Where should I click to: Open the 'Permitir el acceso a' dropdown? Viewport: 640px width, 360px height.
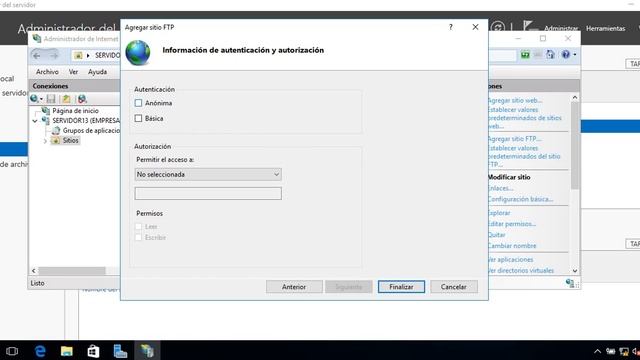click(x=208, y=174)
